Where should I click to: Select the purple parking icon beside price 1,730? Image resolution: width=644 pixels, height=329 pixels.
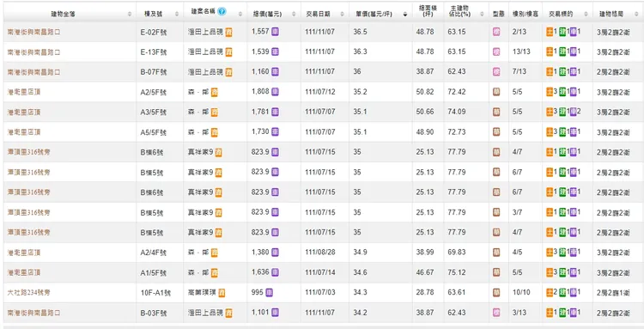[x=275, y=131]
